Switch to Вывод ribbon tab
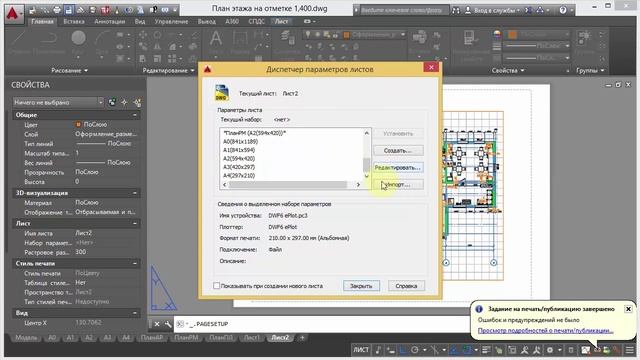The image size is (640, 360). tap(207, 22)
